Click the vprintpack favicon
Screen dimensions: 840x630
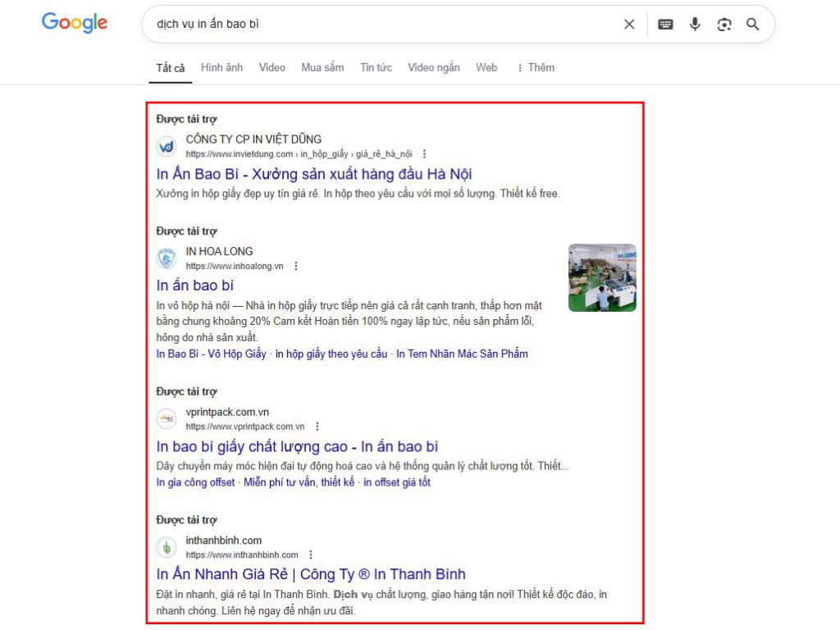[x=167, y=419]
